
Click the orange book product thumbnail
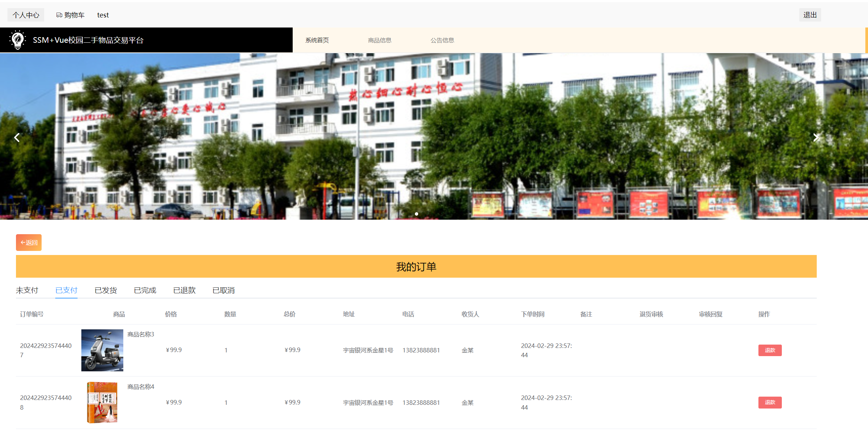[x=102, y=402]
